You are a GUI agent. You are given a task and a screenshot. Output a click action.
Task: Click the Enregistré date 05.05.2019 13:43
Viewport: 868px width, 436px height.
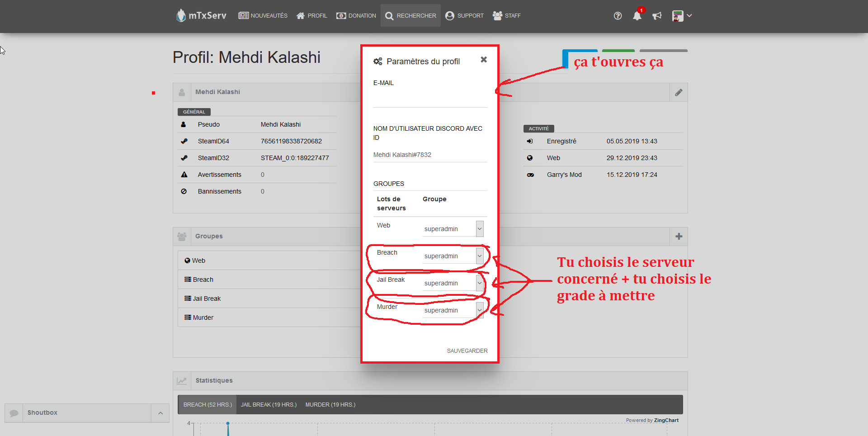[x=632, y=141]
